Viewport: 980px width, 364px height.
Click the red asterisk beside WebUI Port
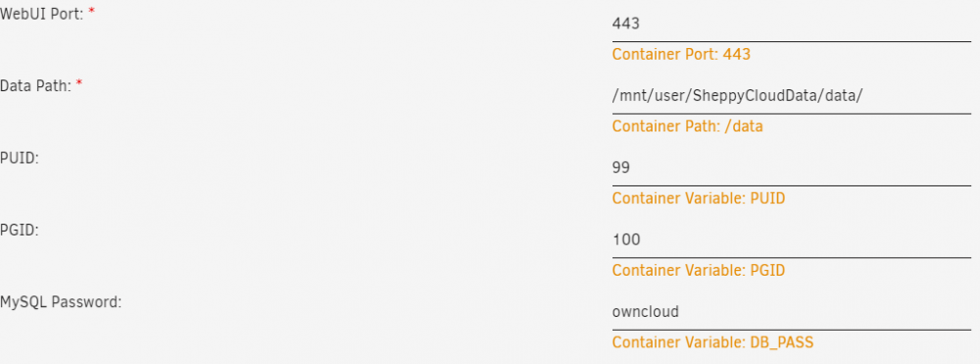click(91, 13)
